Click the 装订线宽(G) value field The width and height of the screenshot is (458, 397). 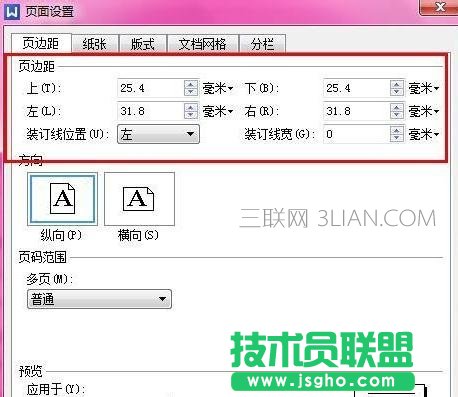[x=356, y=134]
